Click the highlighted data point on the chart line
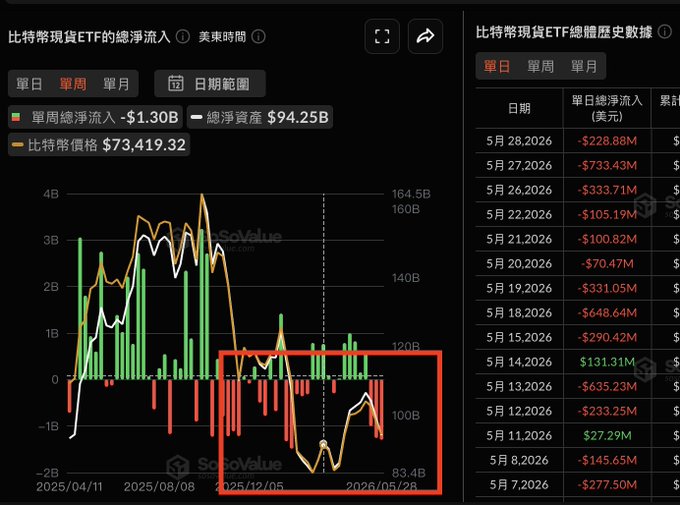Image resolution: width=680 pixels, height=505 pixels. pos(323,444)
